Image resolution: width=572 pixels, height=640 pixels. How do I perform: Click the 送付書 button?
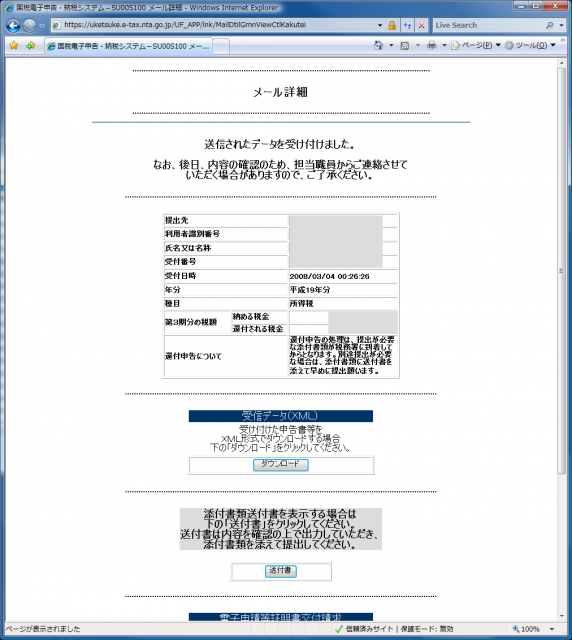coord(281,571)
